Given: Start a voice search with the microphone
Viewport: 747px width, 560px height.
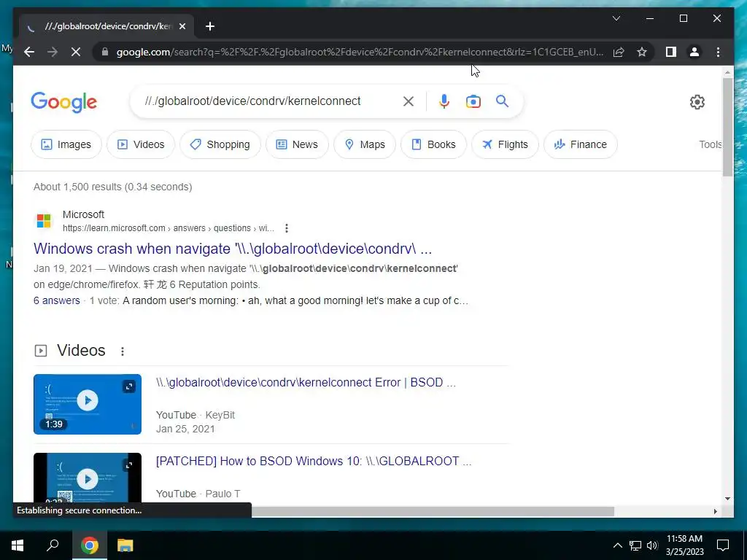Looking at the screenshot, I should tap(444, 101).
